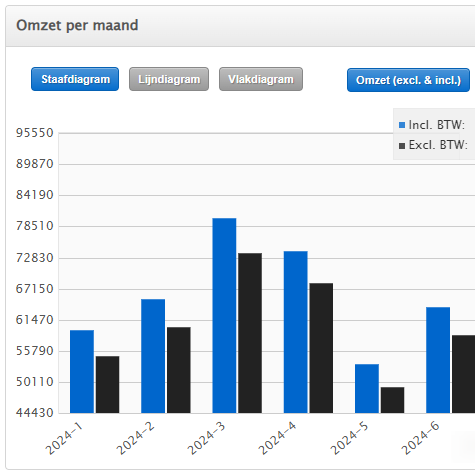Screen dimensions: 475x475
Task: Switch to Vlakdiagram view
Action: pyautogui.click(x=261, y=79)
